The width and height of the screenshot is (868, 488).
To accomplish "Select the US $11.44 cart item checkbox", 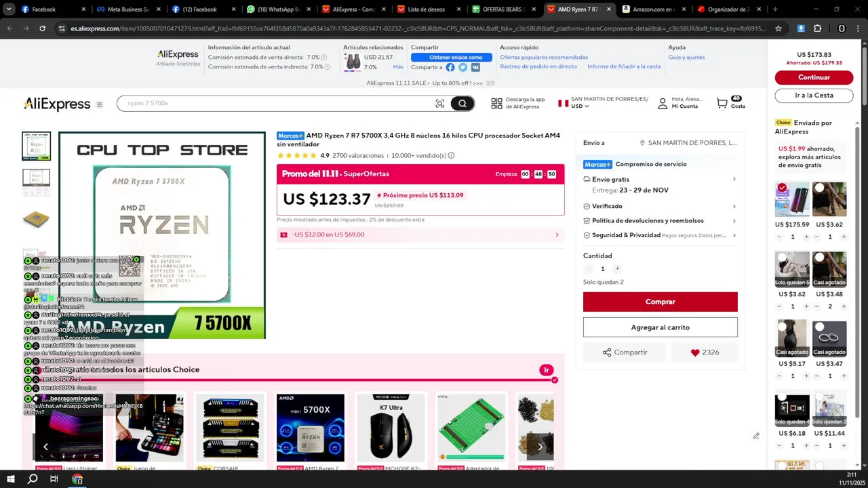I will 819,397.
